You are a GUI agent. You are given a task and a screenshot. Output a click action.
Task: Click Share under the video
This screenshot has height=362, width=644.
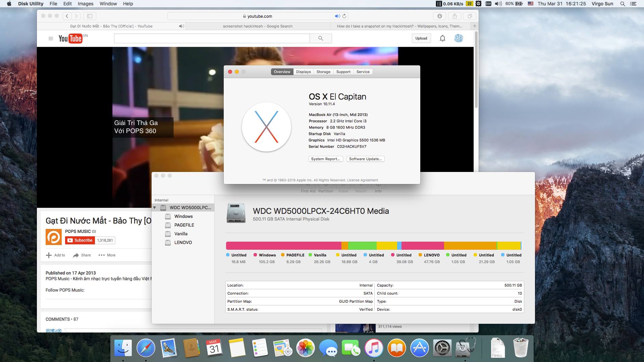[82, 255]
